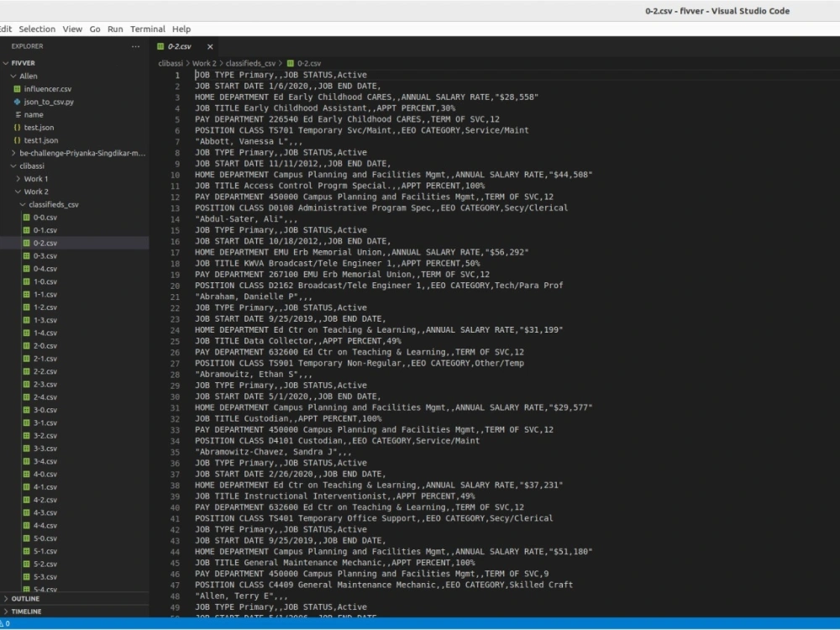Click the 0-3.csv file icon
The height and width of the screenshot is (630, 840).
tap(26, 256)
